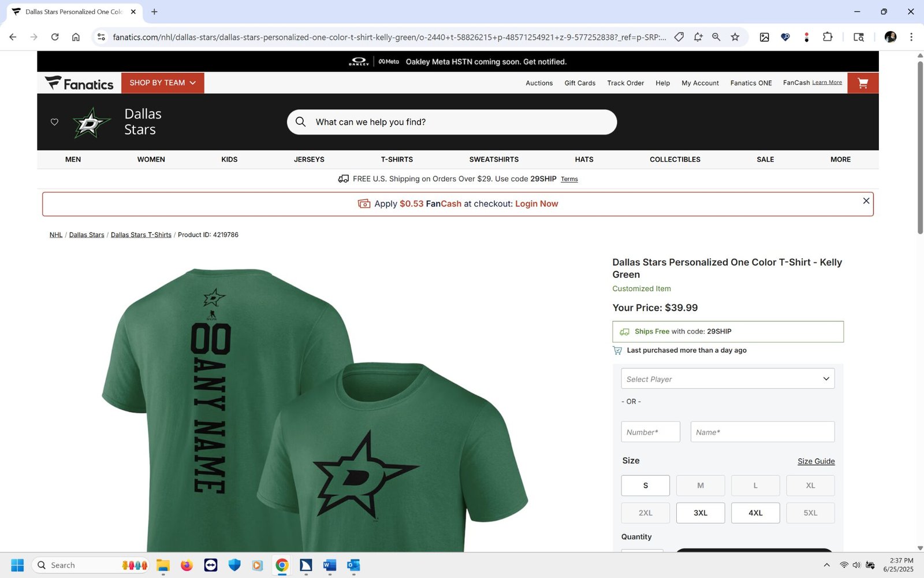The height and width of the screenshot is (578, 924).
Task: Select size L
Action: point(755,486)
